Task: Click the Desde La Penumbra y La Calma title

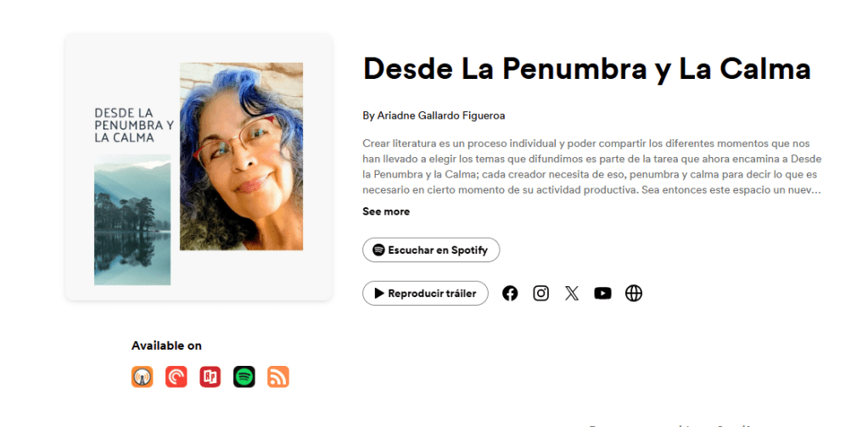Action: click(587, 69)
